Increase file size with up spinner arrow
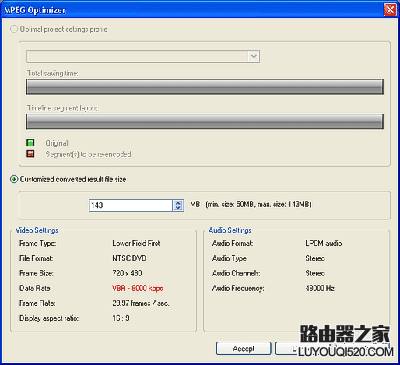Viewport: 400px width, 365px height. coord(178,203)
